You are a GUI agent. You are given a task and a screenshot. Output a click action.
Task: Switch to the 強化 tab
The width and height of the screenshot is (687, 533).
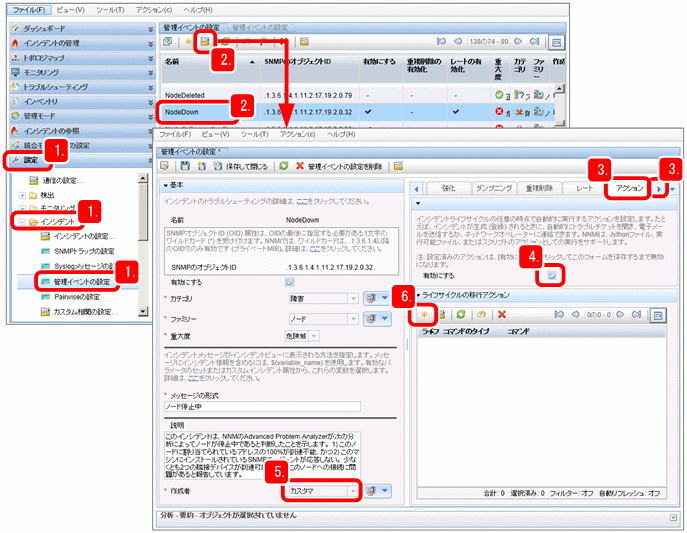click(x=448, y=188)
